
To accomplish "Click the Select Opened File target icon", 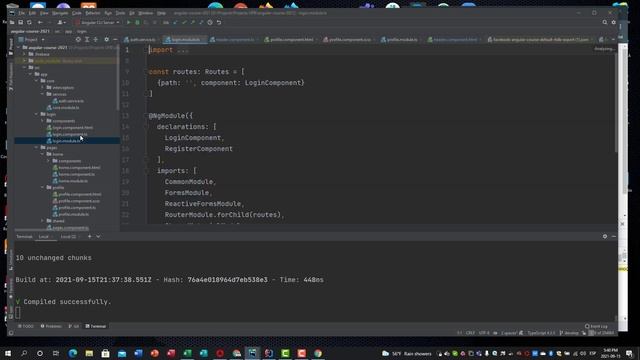I will point(78,40).
